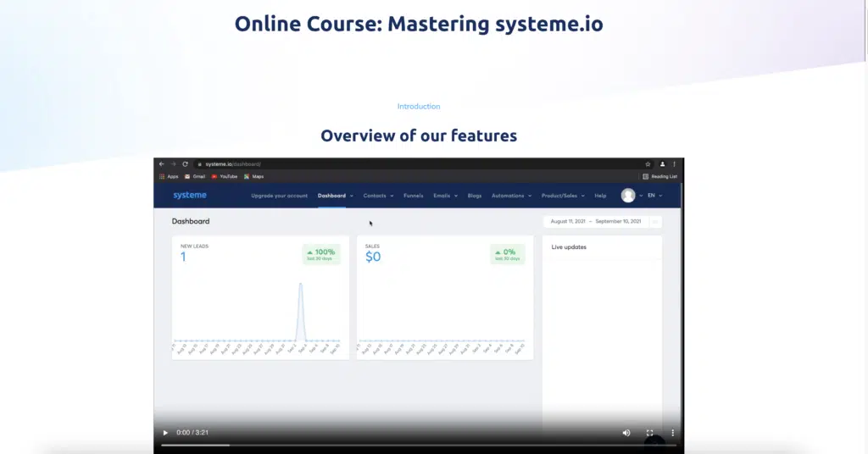The width and height of the screenshot is (868, 454).
Task: Click the browser reload icon
Action: [185, 163]
